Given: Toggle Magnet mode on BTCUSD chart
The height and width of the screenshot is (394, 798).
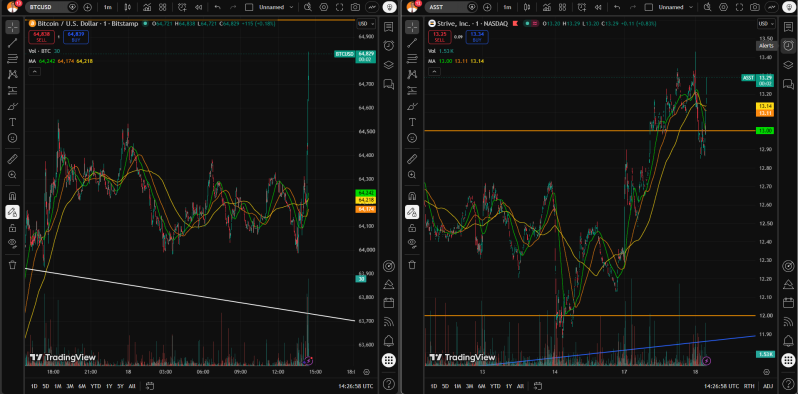Looking at the screenshot, I should point(13,196).
